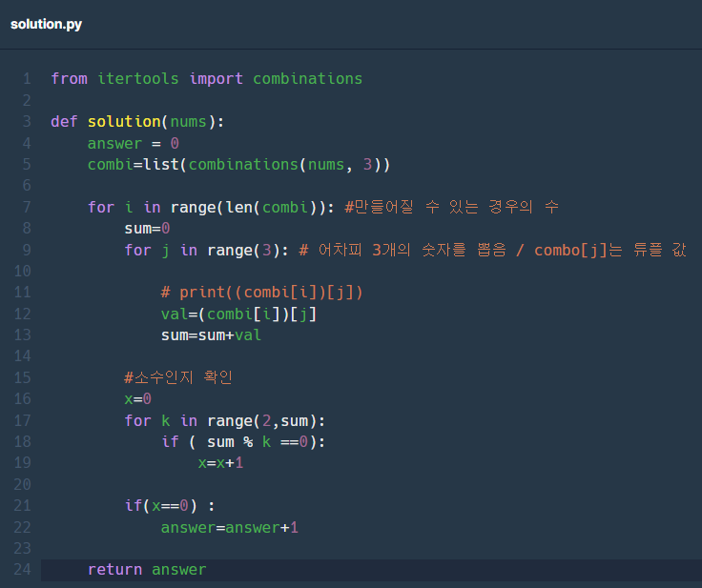Click comment '#소수인지 확인' on line 15
Screen dimensions: 702x588
coord(178,377)
